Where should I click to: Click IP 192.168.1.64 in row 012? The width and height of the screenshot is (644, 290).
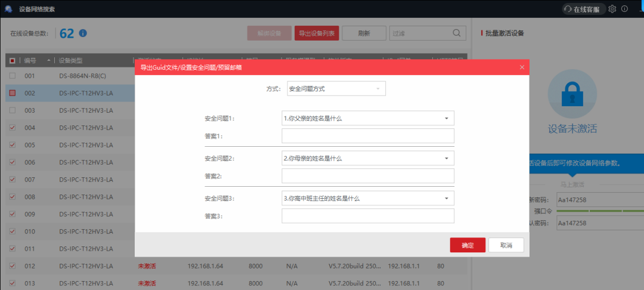(x=205, y=266)
